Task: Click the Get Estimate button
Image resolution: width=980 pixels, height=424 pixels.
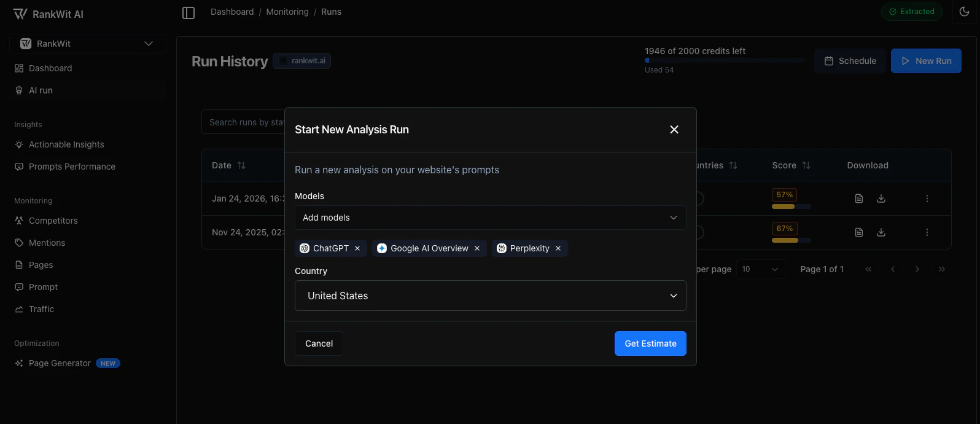Action: pyautogui.click(x=650, y=344)
